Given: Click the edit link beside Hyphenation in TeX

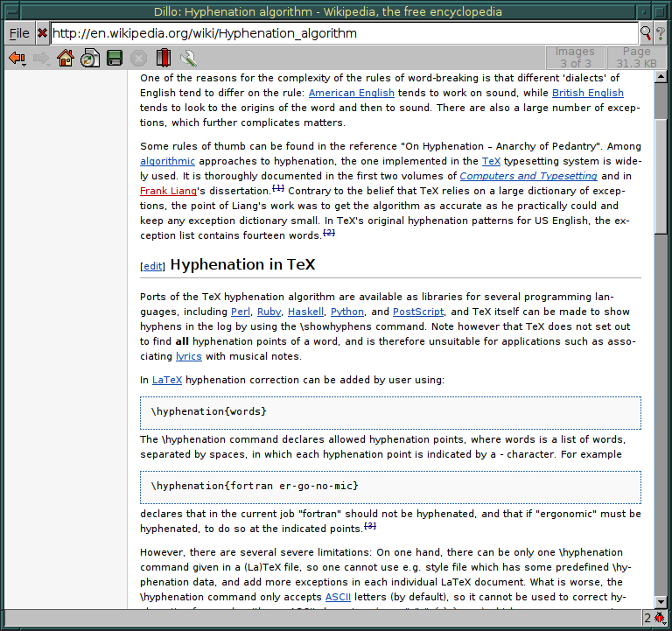Looking at the screenshot, I should pyautogui.click(x=152, y=266).
